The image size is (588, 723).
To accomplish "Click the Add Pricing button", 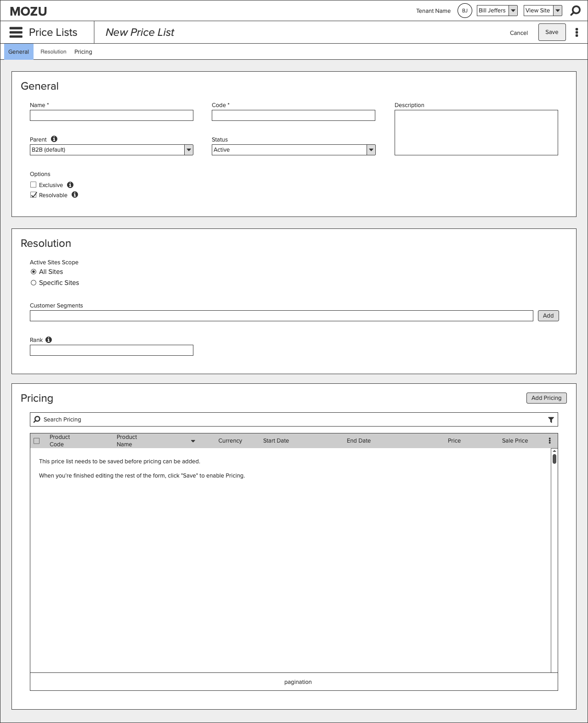I will point(547,398).
